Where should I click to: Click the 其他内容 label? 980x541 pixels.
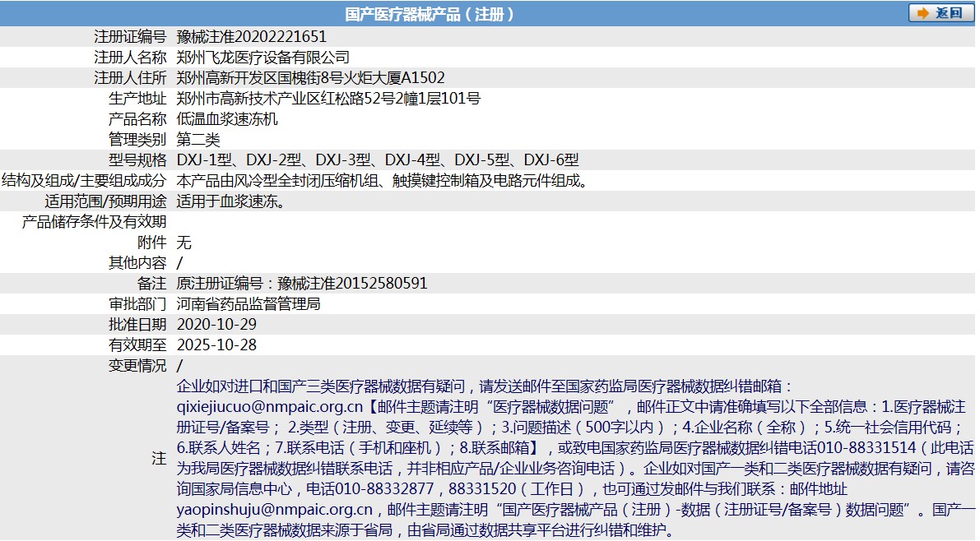137,264
